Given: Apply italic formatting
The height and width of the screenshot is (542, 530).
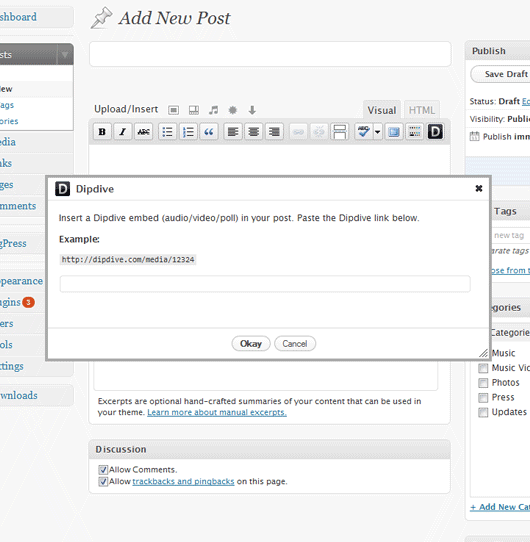Looking at the screenshot, I should click(x=122, y=132).
